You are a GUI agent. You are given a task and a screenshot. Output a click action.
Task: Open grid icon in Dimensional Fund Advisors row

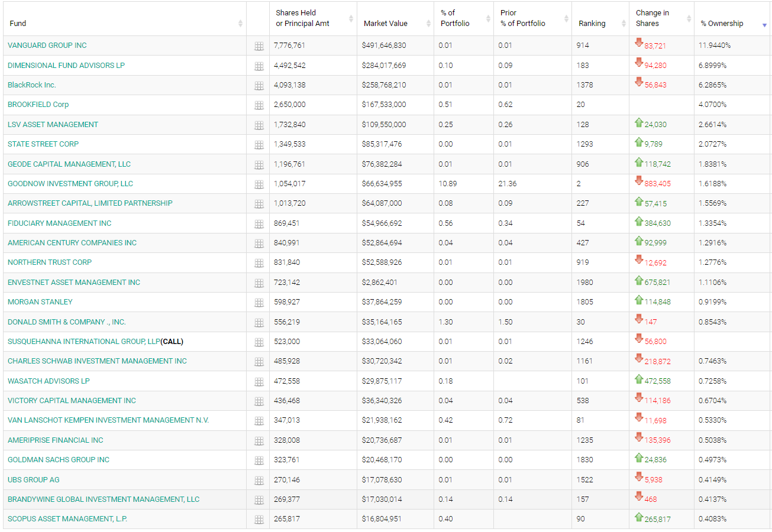259,66
